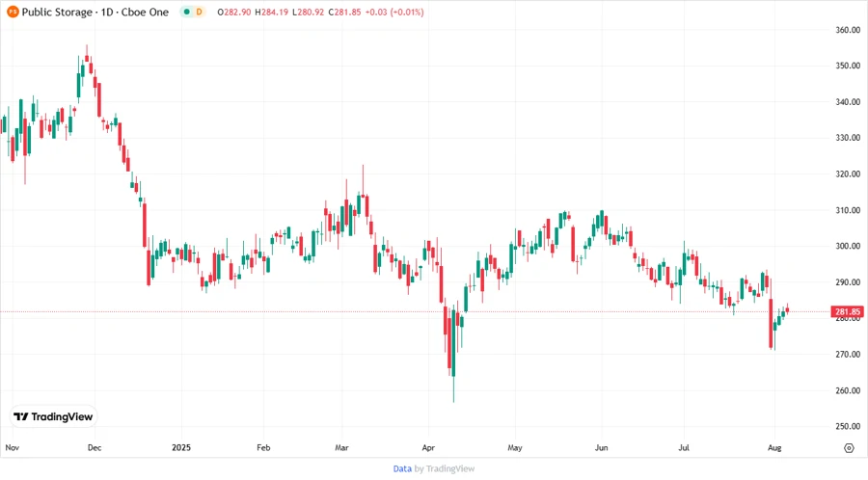
Task: Select the red 281.85 current price label
Action: [848, 312]
